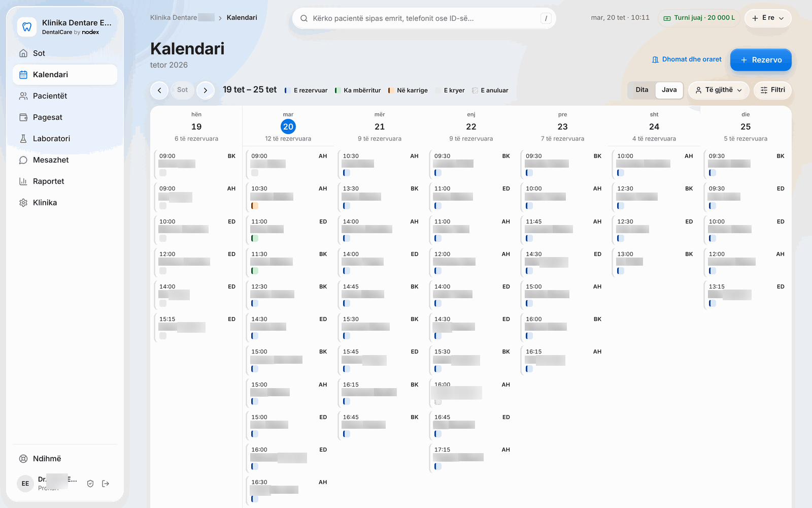812x508 pixels.
Task: Click the EE user avatar
Action: (x=25, y=484)
